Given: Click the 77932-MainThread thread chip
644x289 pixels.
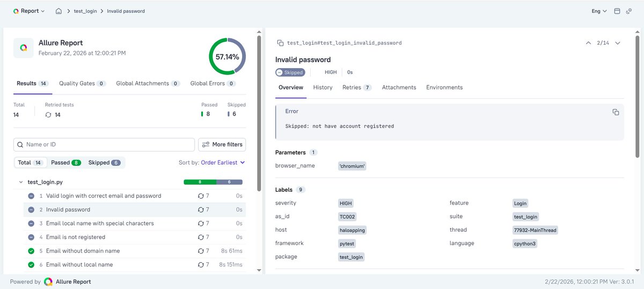Looking at the screenshot, I should (x=535, y=230).
